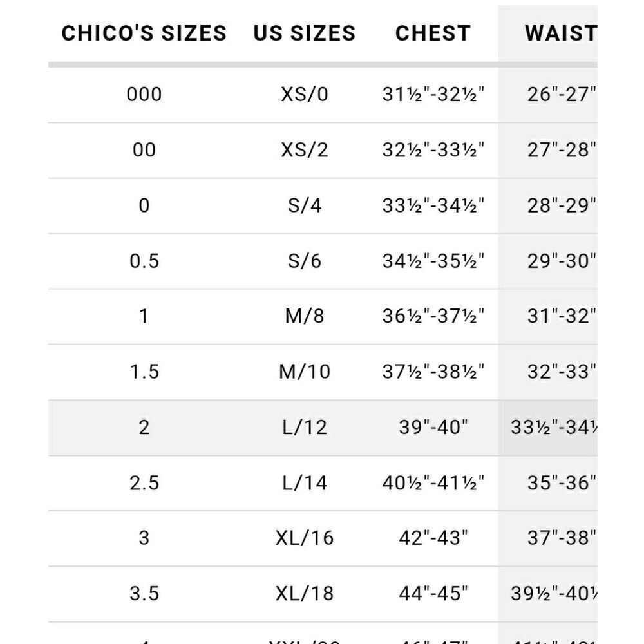Screen dimensions: 644x644
Task: Select the chest 44"-45" cell
Action: (433, 593)
